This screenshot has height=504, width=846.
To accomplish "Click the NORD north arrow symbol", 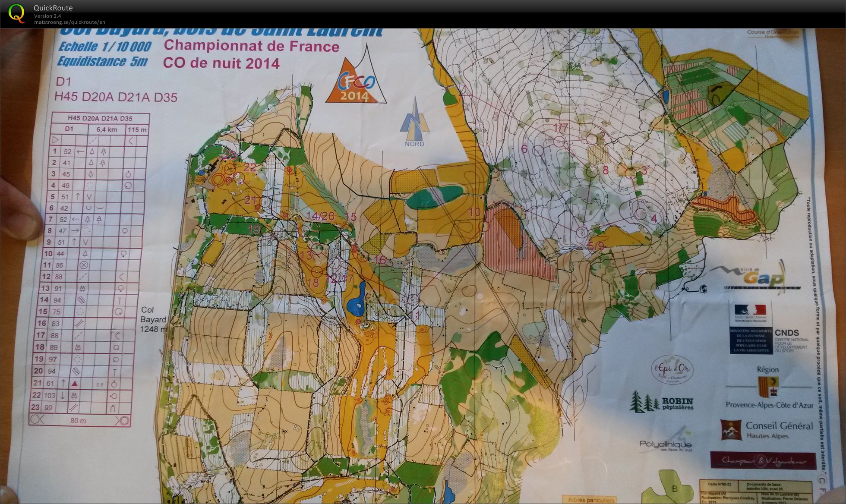I will coord(414,122).
